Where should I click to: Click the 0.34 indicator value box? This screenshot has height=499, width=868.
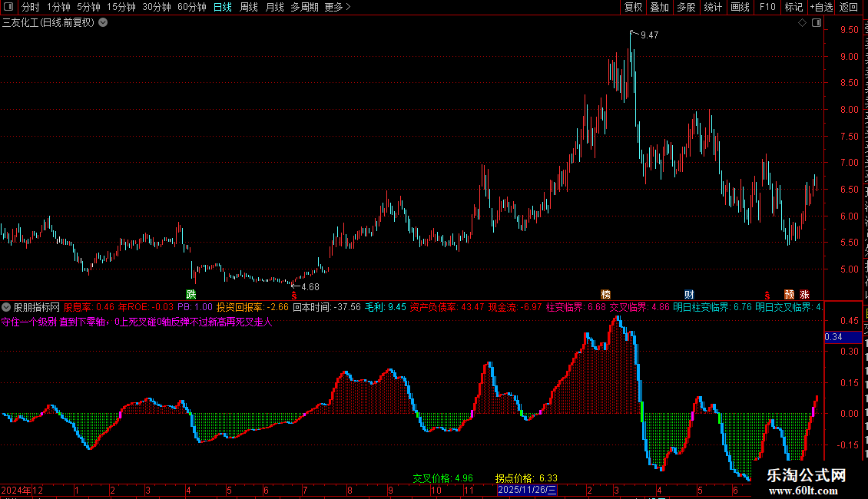pyautogui.click(x=843, y=337)
